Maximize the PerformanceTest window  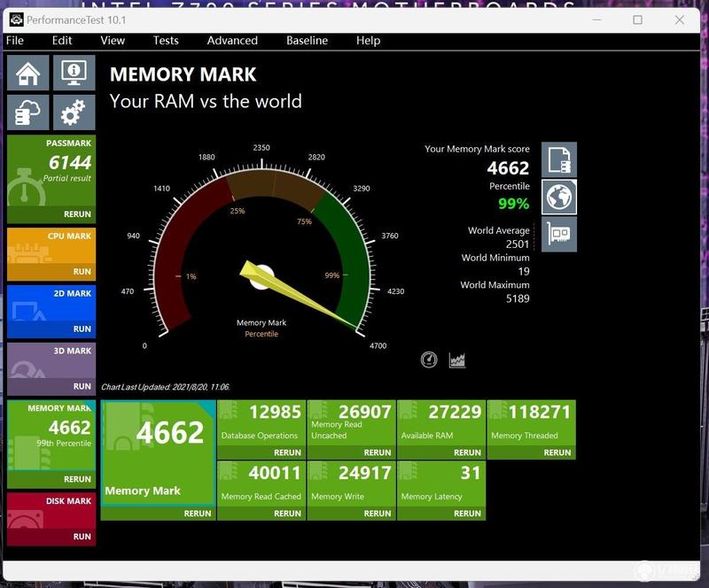point(637,19)
